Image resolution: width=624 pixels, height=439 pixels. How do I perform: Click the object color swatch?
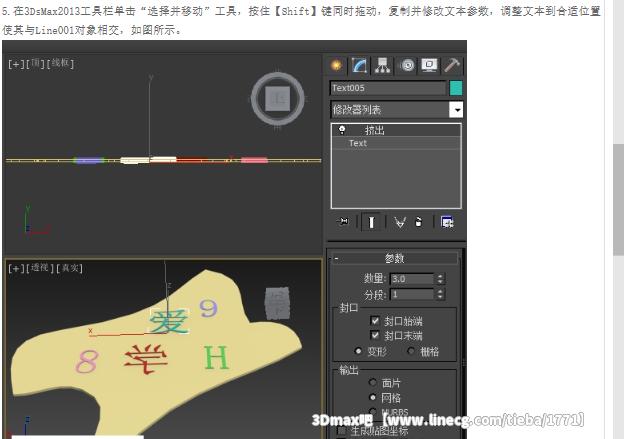coord(456,88)
